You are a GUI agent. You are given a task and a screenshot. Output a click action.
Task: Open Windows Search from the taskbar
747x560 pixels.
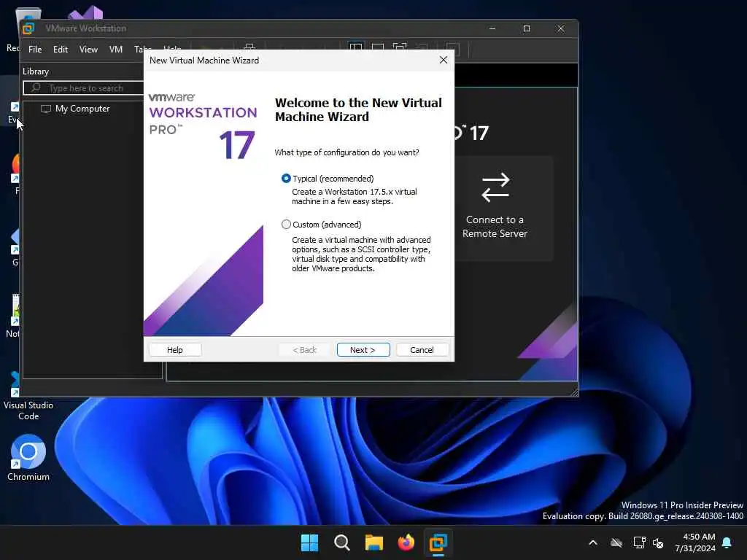[x=341, y=542]
